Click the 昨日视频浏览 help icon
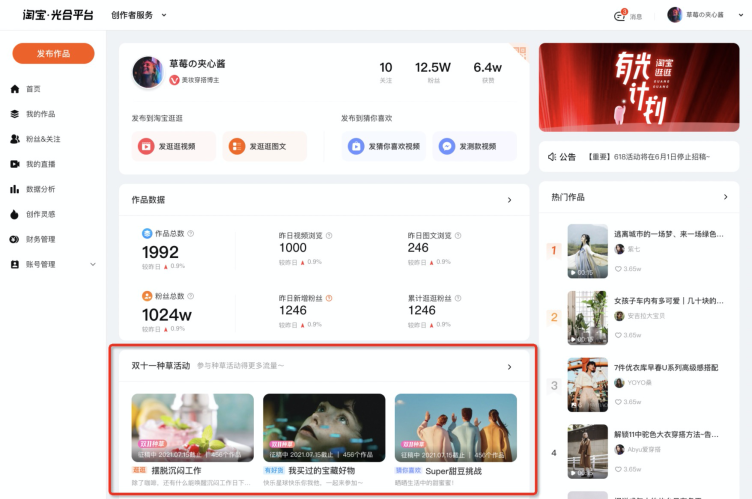 tap(329, 236)
